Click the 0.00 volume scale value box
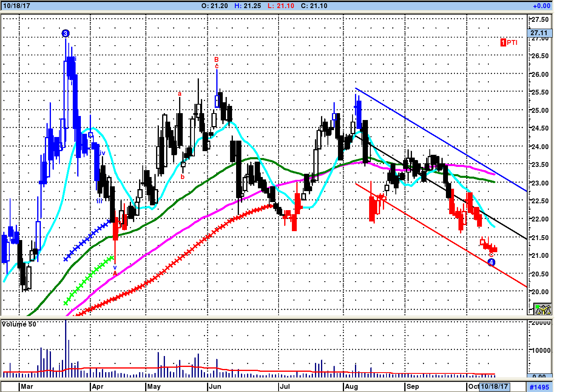This screenshot has width=566, height=392. tap(539, 376)
